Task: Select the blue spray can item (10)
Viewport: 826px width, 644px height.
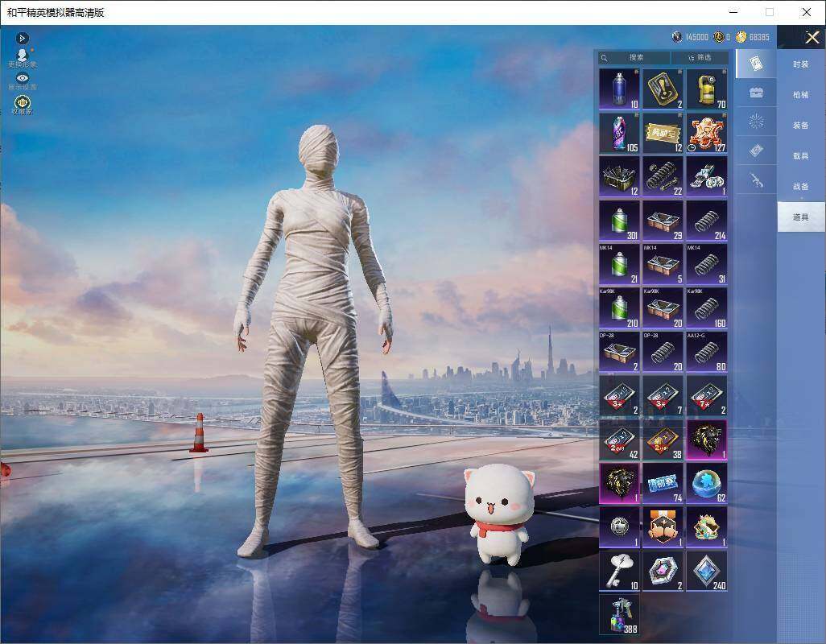Action: pyautogui.click(x=620, y=89)
